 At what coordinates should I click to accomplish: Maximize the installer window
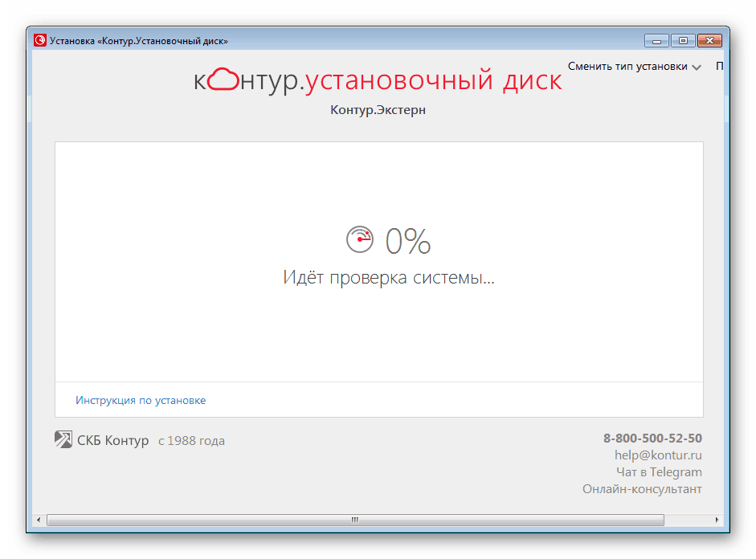pyautogui.click(x=682, y=40)
